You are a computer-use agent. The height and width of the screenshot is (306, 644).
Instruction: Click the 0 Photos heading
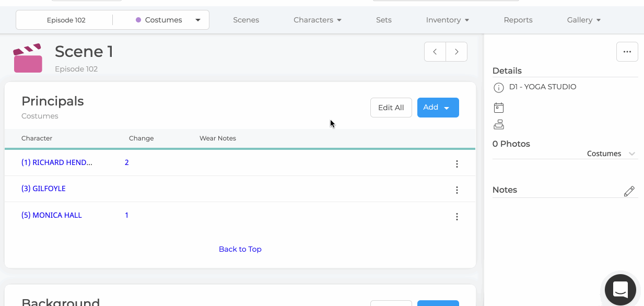(x=511, y=144)
